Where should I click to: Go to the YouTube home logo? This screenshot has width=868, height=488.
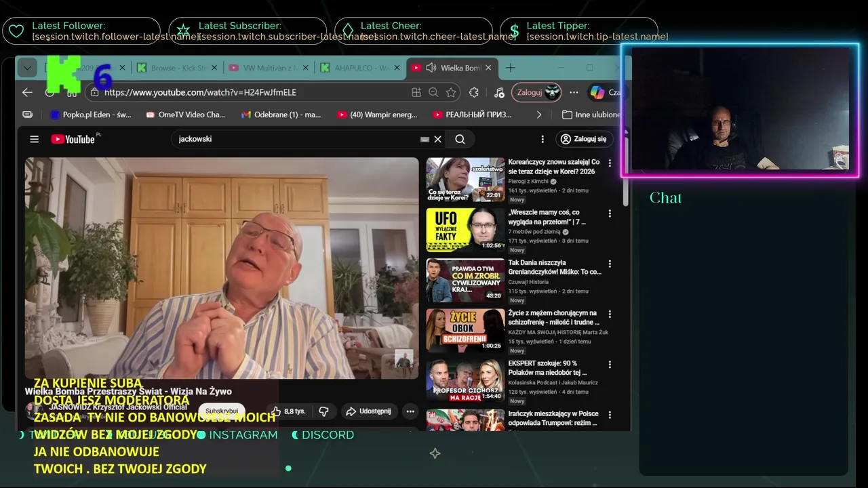click(73, 139)
